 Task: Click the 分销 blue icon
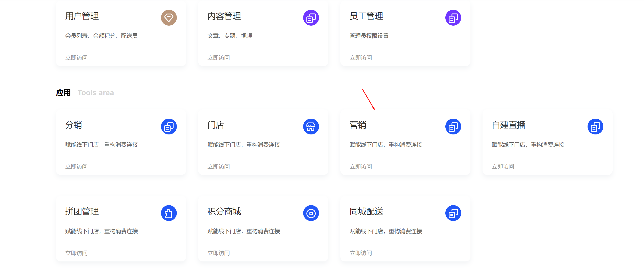(169, 127)
